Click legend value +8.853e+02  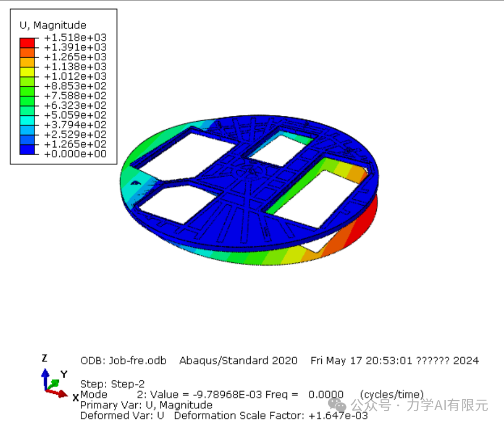[75, 86]
